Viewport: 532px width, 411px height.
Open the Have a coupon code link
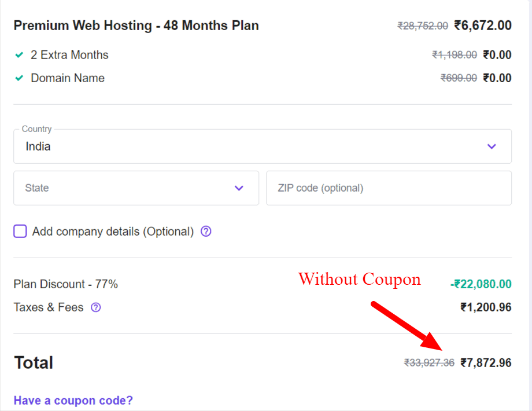[x=73, y=401]
